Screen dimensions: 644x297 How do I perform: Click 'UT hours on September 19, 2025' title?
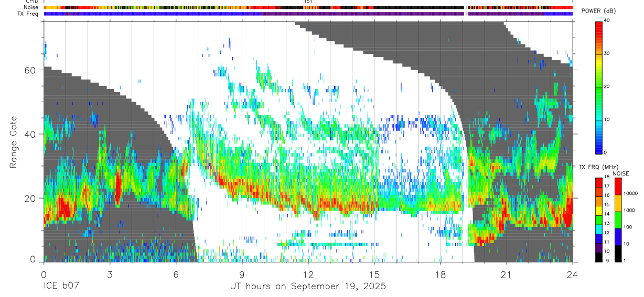click(x=308, y=287)
